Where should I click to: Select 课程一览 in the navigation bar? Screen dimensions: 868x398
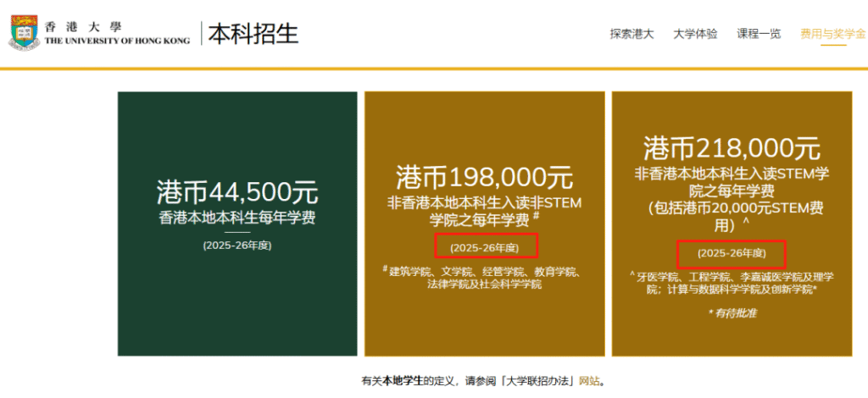(759, 35)
